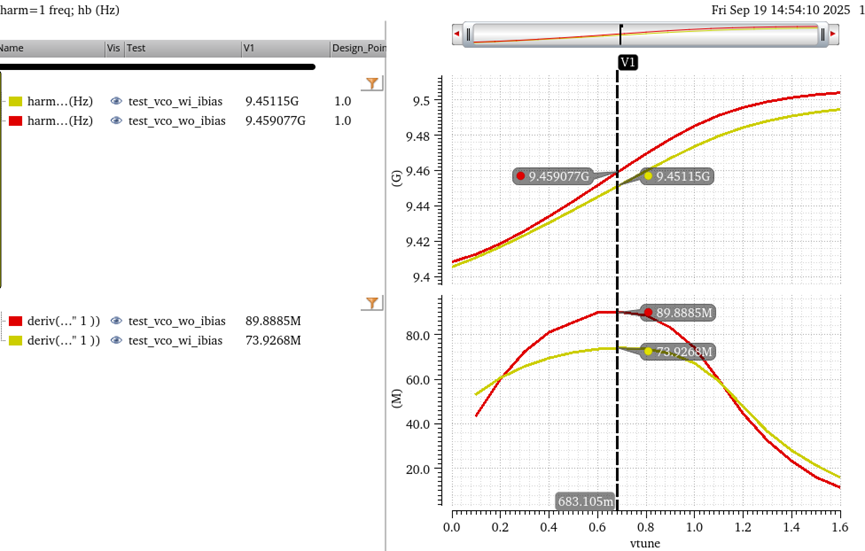Click the red dot on the 89.8885M marker label
Viewport: 865px width, 551px height.
tap(648, 313)
